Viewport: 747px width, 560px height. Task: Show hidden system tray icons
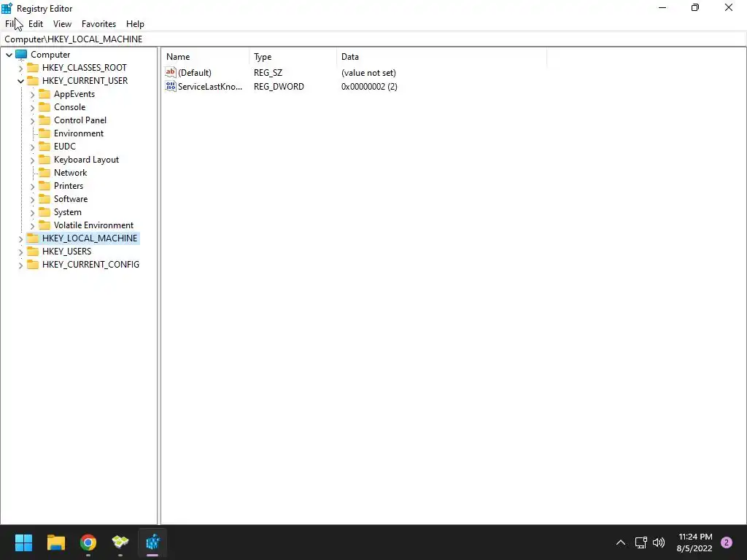pos(620,542)
